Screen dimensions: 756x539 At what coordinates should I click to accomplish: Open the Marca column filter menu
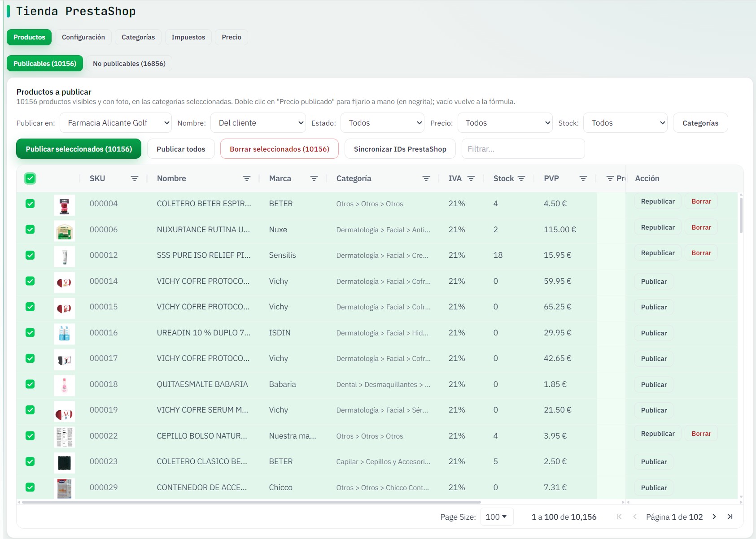pos(314,178)
